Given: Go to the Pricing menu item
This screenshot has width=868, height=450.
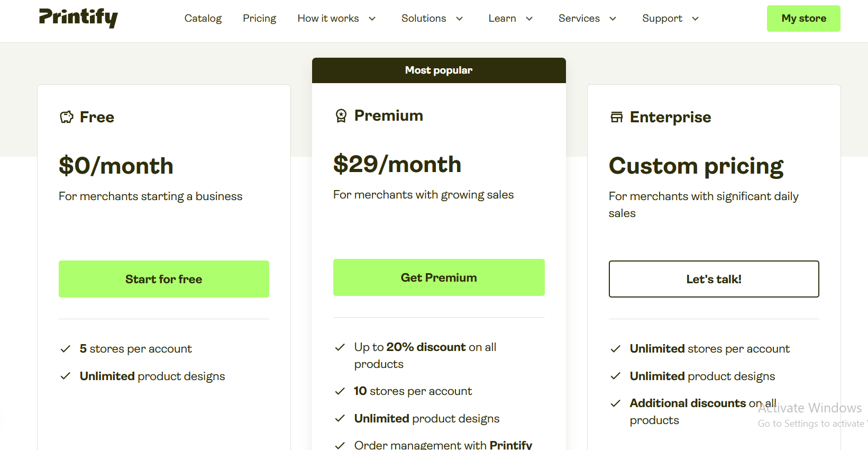Looking at the screenshot, I should pyautogui.click(x=259, y=19).
